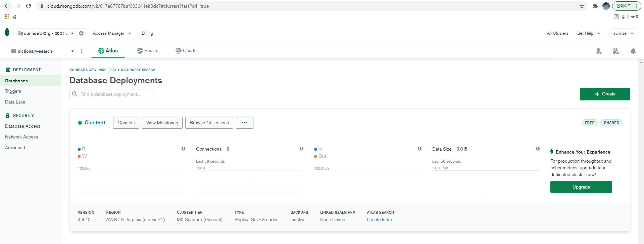Select Databases in the sidebar
This screenshot has height=244, width=644.
pyautogui.click(x=31, y=81)
